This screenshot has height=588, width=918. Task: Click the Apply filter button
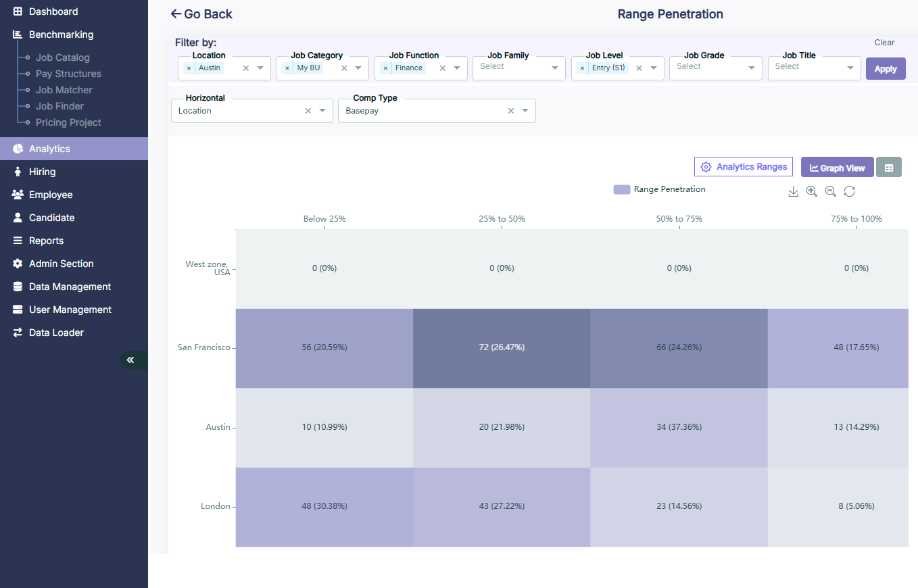pyautogui.click(x=886, y=68)
